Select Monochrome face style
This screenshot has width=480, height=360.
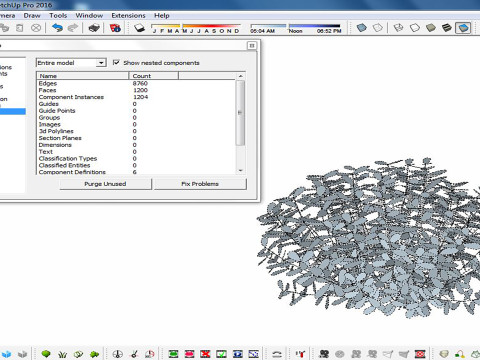[x=463, y=28]
